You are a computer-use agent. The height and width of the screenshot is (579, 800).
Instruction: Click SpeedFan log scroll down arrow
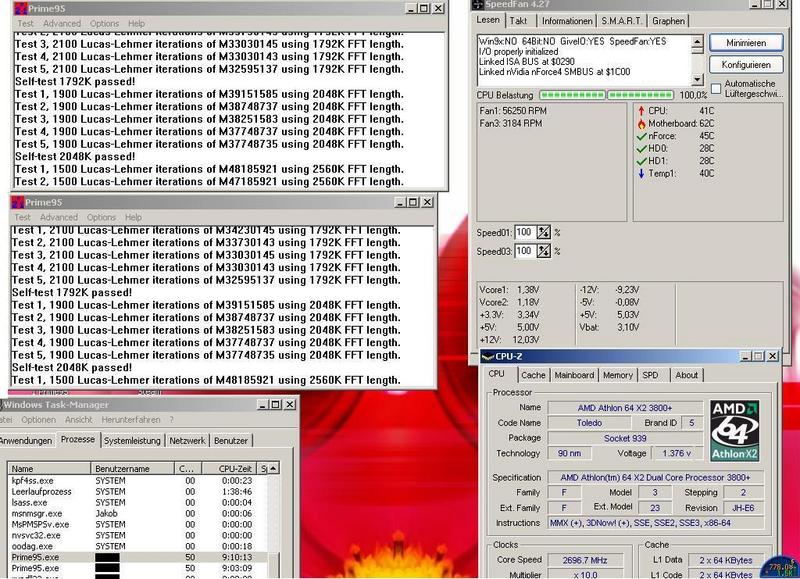[697, 79]
